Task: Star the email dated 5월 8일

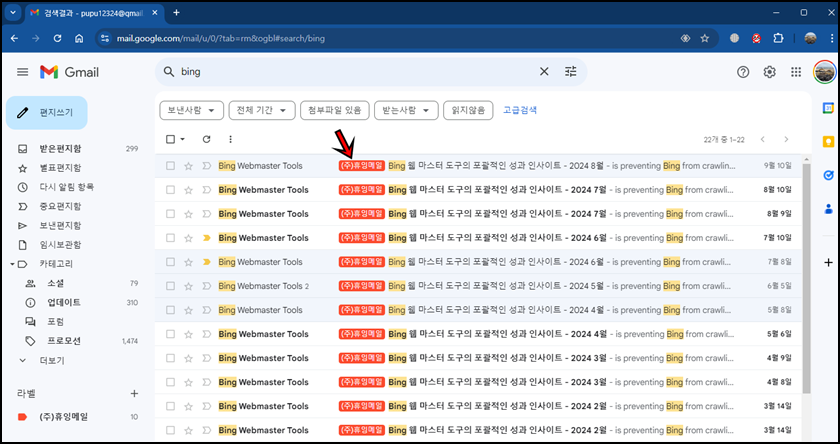Action: 188,310
